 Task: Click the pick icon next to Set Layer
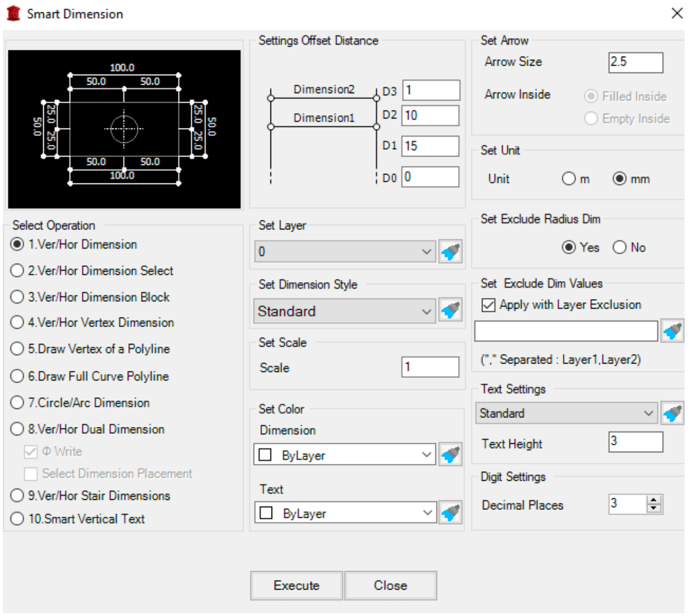coord(450,251)
